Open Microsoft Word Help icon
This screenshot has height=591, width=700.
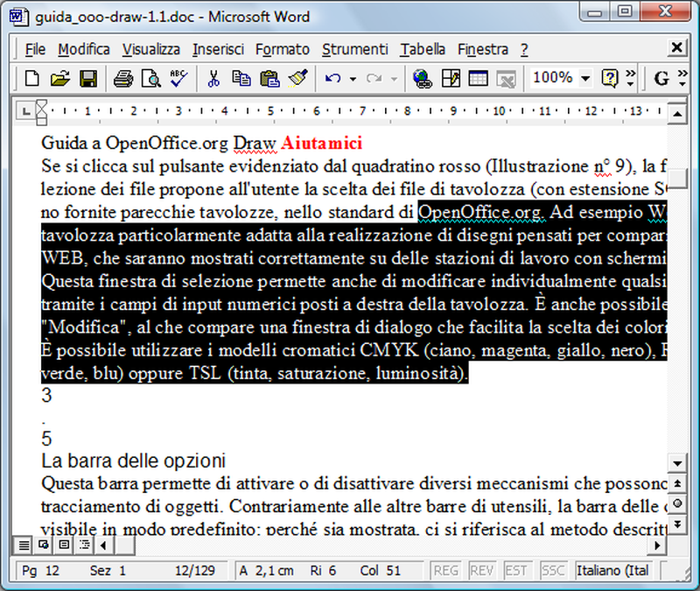pyautogui.click(x=609, y=79)
